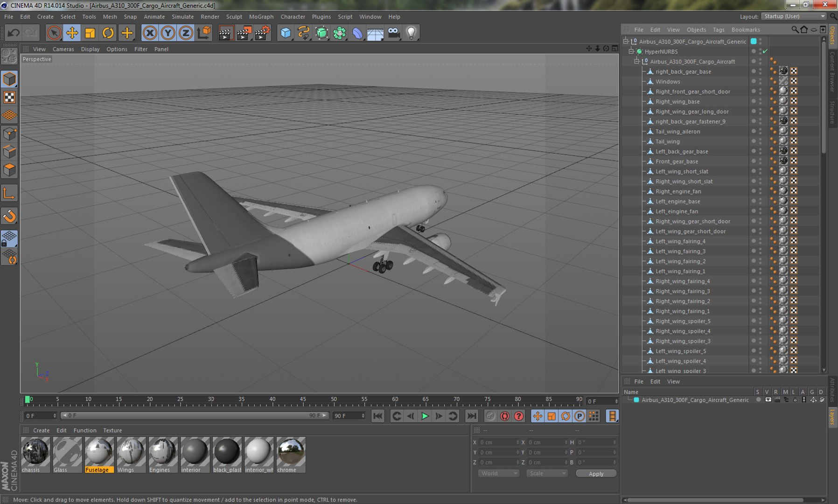Activate the Rotate tool

[108, 33]
